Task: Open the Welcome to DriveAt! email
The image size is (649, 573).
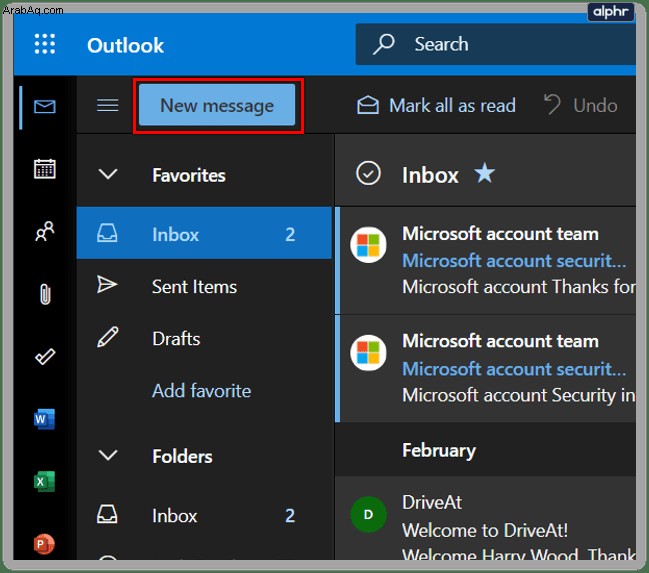Action: [487, 520]
